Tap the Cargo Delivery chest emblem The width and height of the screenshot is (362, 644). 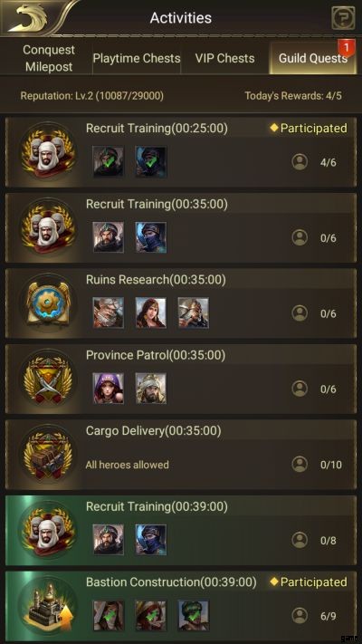[x=49, y=455]
